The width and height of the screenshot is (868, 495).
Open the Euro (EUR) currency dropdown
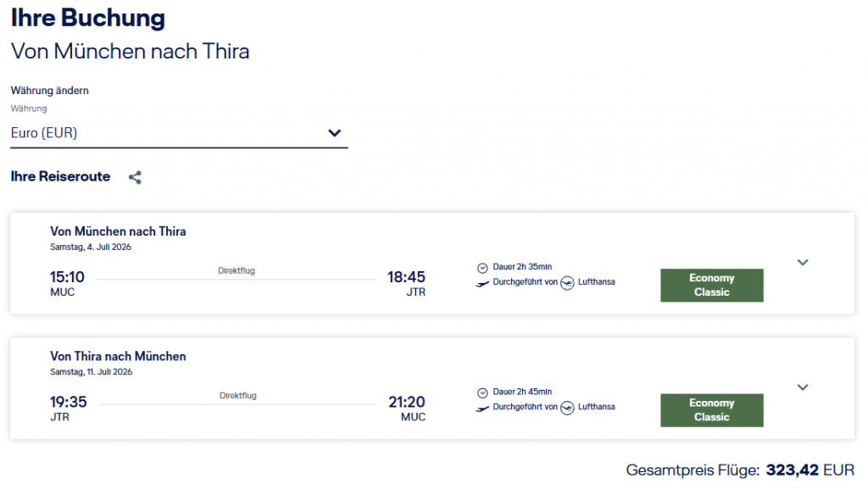coord(178,133)
